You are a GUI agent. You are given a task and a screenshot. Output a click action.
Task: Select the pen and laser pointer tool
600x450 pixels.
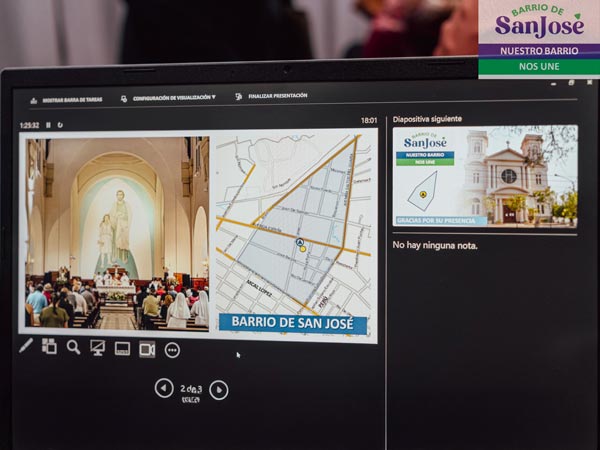[x=26, y=346]
